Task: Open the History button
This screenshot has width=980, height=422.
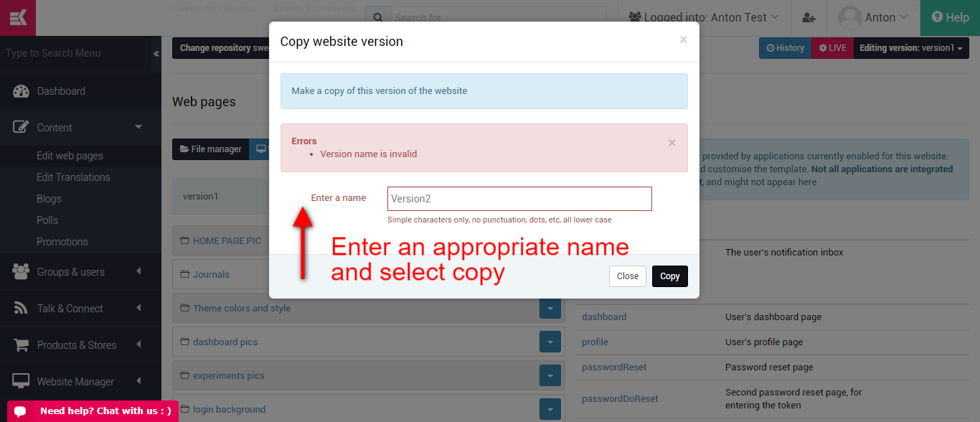Action: [785, 48]
